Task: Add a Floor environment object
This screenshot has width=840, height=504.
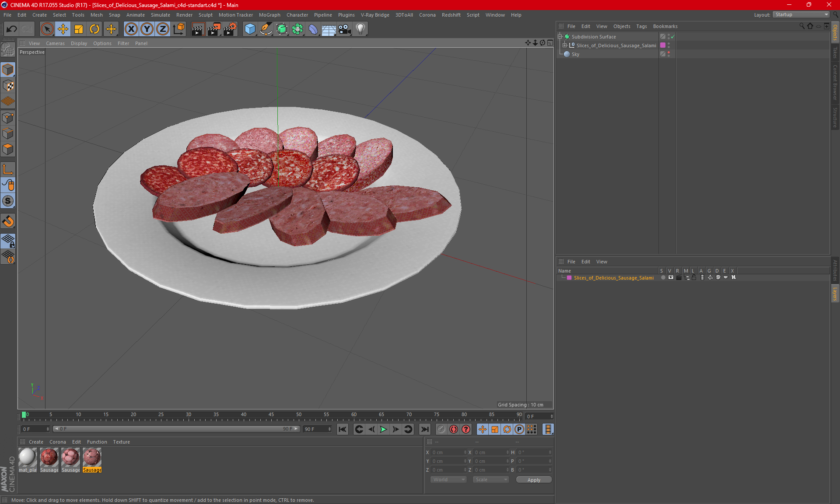Action: 329,29
